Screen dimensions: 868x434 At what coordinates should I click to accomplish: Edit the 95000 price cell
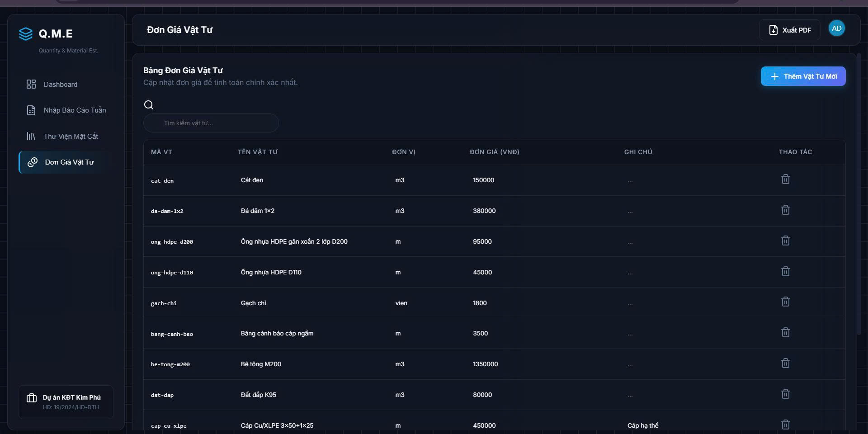(x=482, y=241)
